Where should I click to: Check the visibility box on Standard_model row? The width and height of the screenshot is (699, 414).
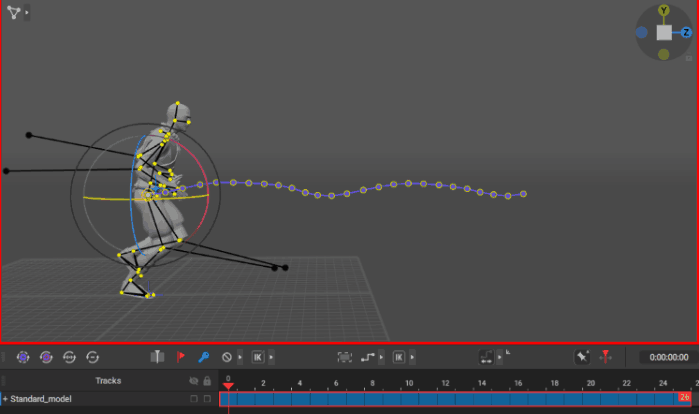point(193,398)
